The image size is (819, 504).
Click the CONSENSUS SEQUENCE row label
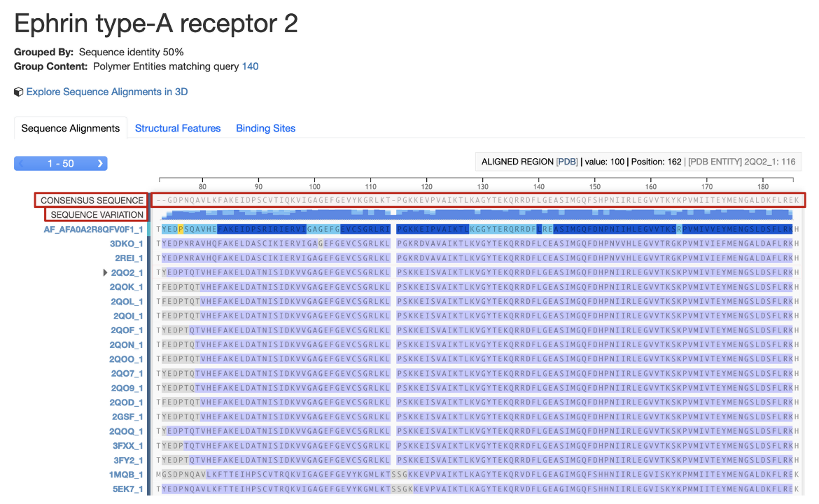tap(92, 201)
